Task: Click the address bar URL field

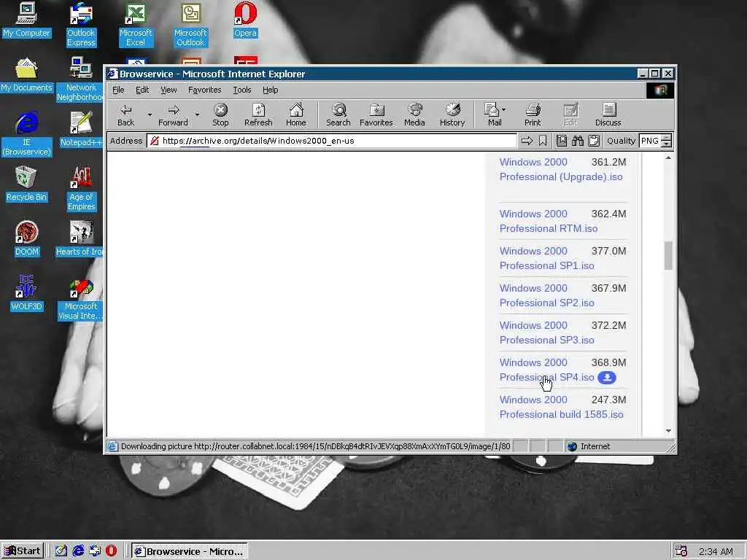Action: (x=332, y=141)
